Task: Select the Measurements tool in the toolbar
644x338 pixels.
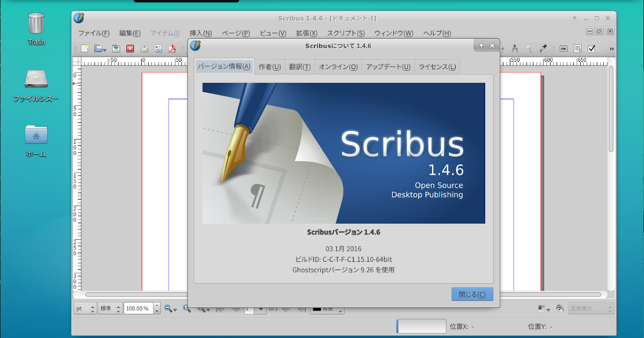Action: pos(515,49)
